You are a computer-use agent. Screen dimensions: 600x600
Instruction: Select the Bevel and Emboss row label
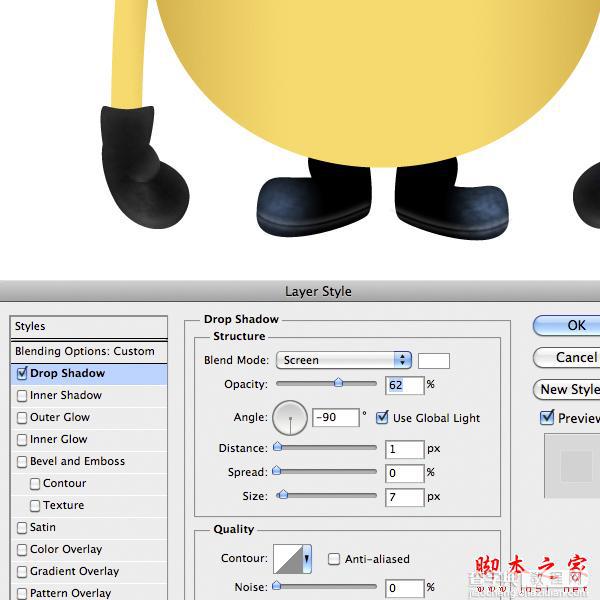coord(77,461)
